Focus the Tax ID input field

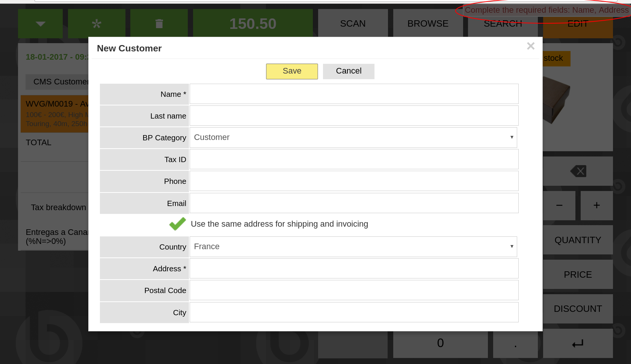click(354, 159)
